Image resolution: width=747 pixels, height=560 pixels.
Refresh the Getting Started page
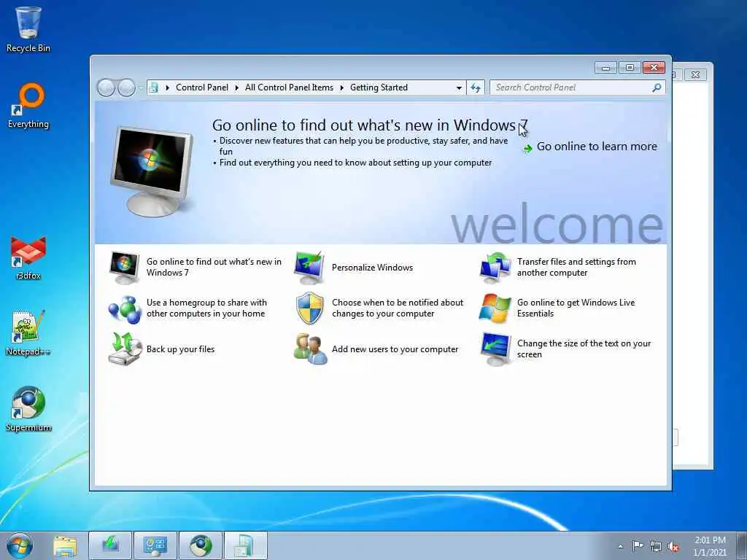tap(476, 87)
